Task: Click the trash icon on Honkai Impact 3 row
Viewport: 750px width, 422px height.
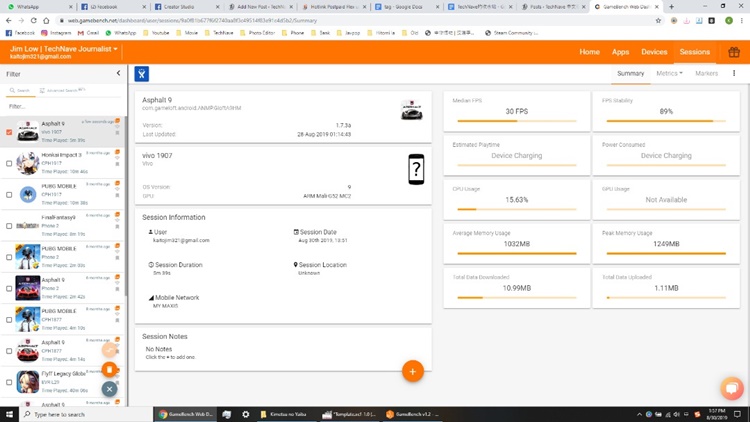Action: [117, 164]
